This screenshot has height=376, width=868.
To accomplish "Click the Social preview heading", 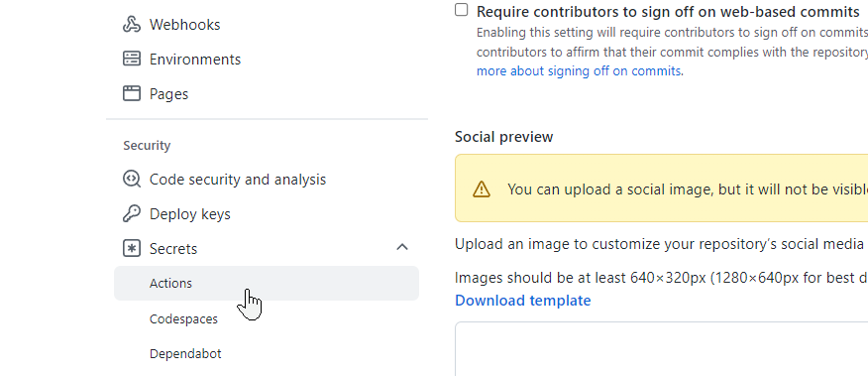I will [x=503, y=137].
